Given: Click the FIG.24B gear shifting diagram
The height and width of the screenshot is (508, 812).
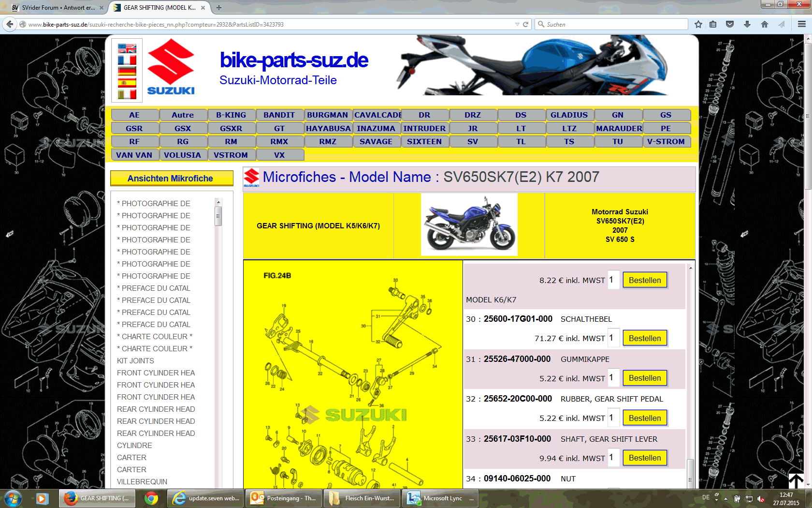Looking at the screenshot, I should [x=353, y=377].
